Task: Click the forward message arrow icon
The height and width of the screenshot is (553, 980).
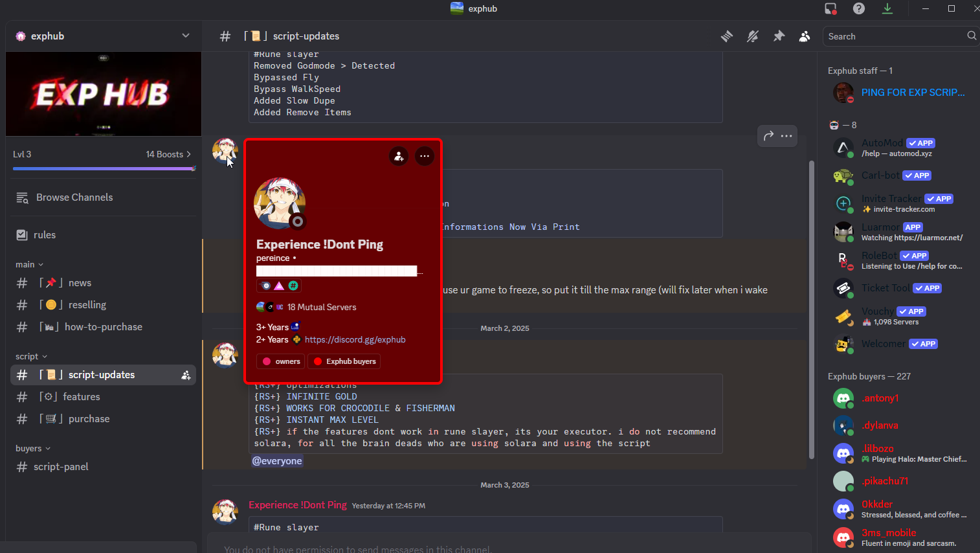Action: point(768,136)
